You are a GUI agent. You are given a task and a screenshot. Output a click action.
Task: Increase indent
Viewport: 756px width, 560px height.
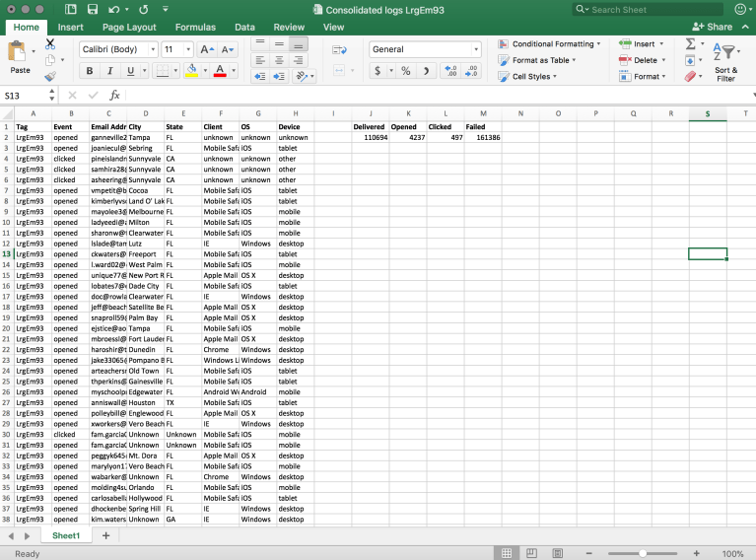pos(279,76)
